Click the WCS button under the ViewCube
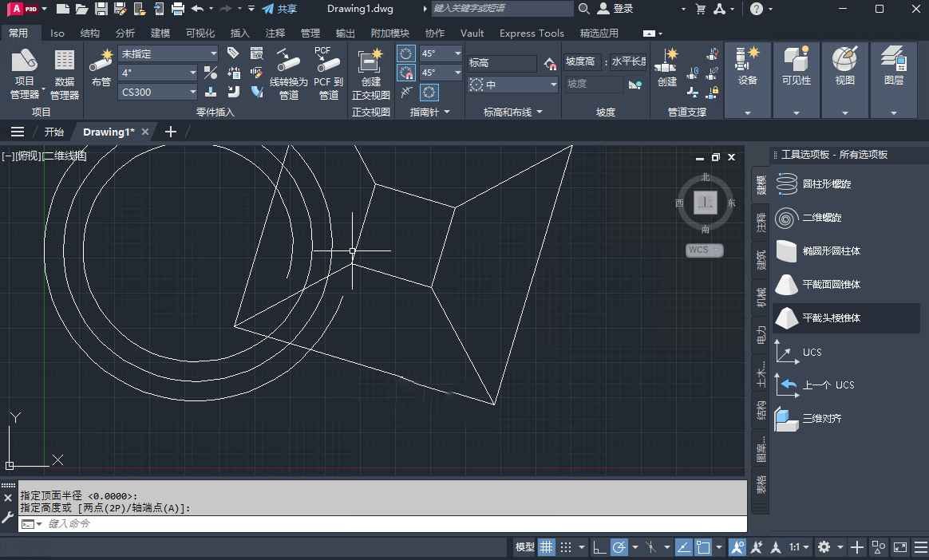 704,250
